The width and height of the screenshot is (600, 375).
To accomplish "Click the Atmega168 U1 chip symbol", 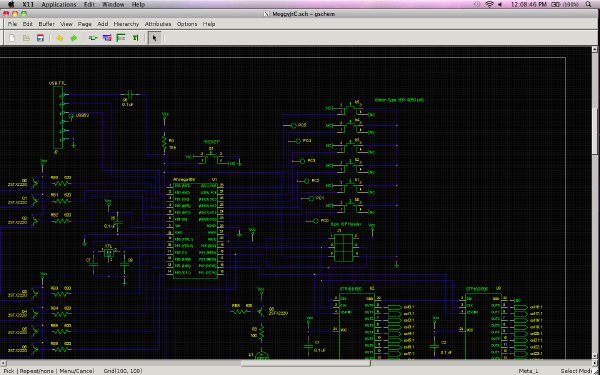I will [x=195, y=228].
